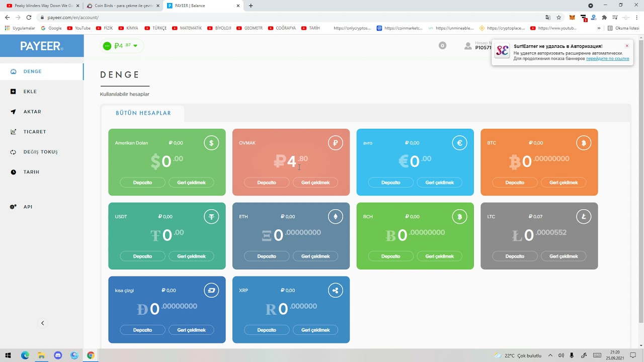Click Geri çekilmek on kısa çizgi card
Screen dimensions: 644x362
(x=191, y=330)
